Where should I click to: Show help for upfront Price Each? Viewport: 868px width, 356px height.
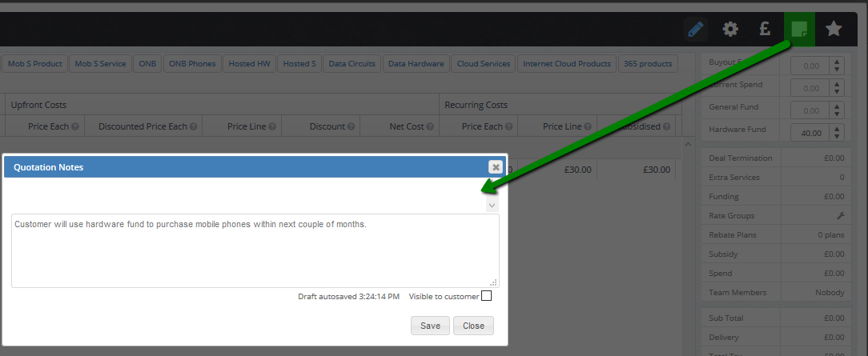74,126
